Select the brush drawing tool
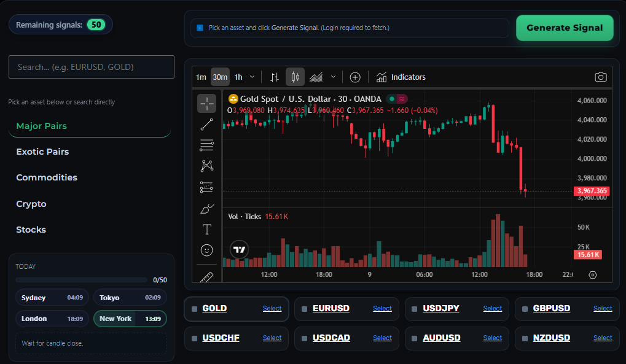This screenshot has width=626, height=364. point(206,209)
